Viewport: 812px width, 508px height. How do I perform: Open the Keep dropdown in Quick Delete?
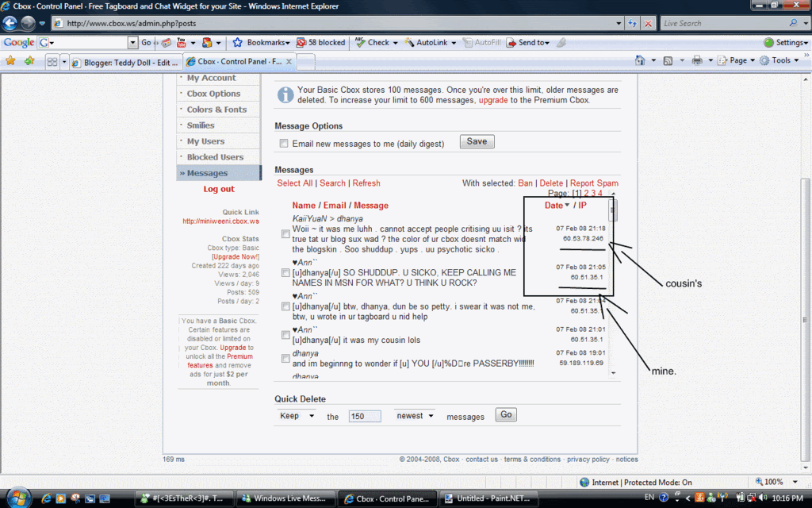[x=297, y=416]
